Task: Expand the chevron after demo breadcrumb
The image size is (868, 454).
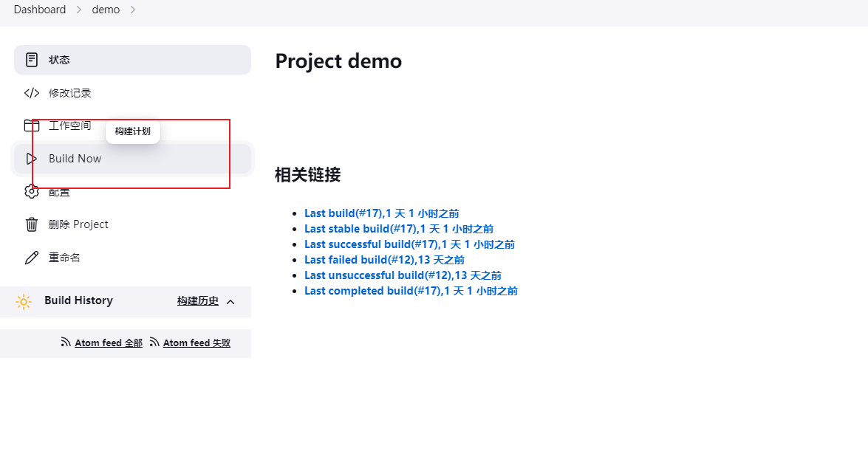Action: 133,10
